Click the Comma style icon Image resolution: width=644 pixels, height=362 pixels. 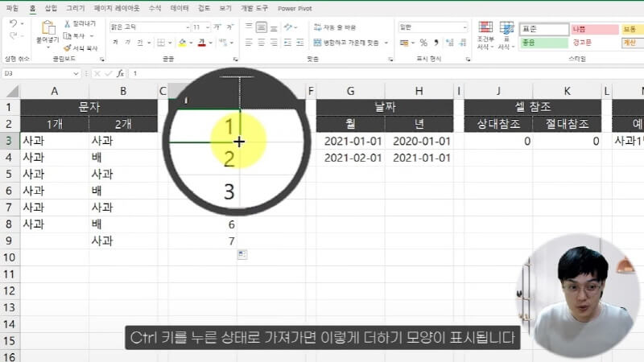(436, 43)
